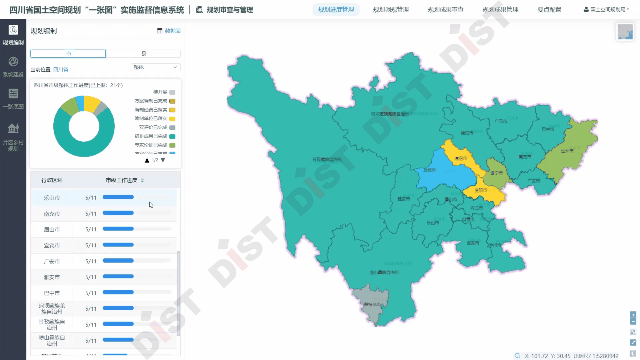Click the 甘孜藏族自治州 label on map
640x360 pixels.
pyautogui.click(x=327, y=160)
